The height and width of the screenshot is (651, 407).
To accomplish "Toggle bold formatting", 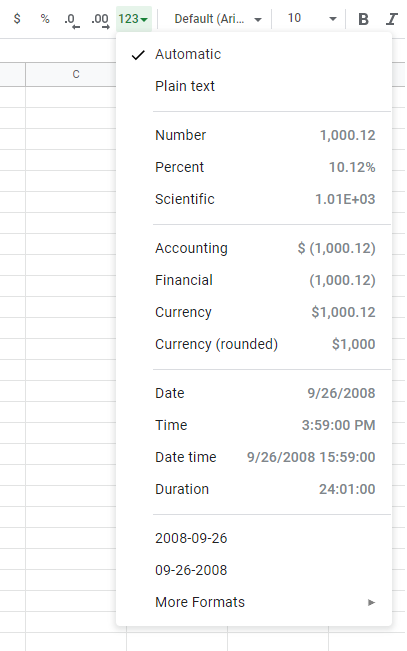I will (x=363, y=19).
